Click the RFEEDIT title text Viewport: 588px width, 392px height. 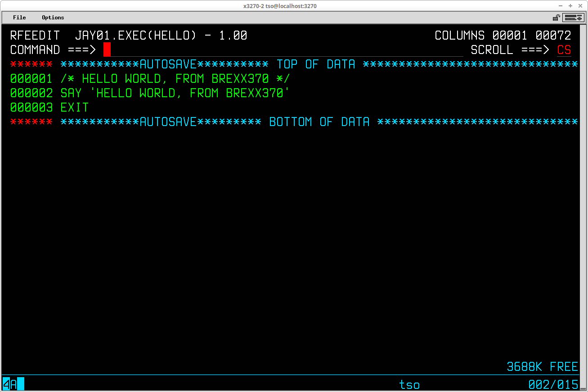(x=35, y=36)
